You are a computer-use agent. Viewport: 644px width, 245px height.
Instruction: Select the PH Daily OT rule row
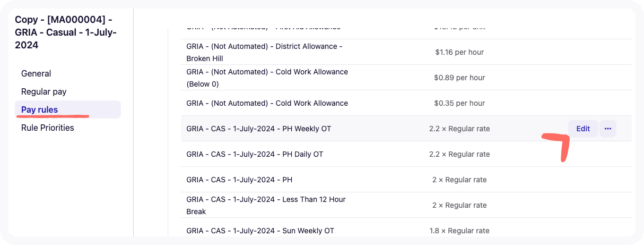click(x=406, y=154)
